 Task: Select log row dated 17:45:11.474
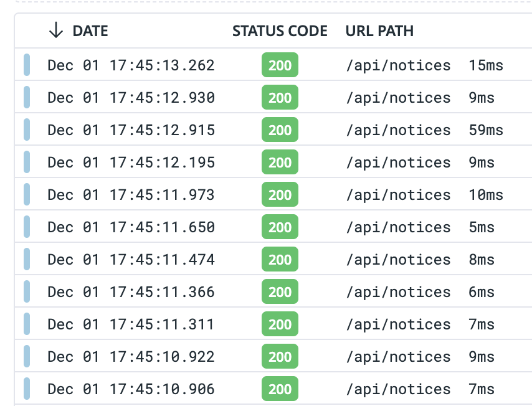click(273, 259)
